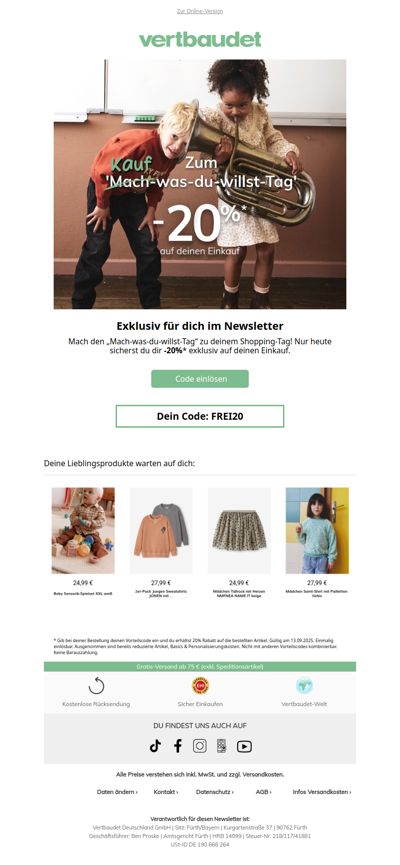Click the Kostenlose Rücksendung return arrow icon
This screenshot has height=865, width=400.
coord(96,686)
